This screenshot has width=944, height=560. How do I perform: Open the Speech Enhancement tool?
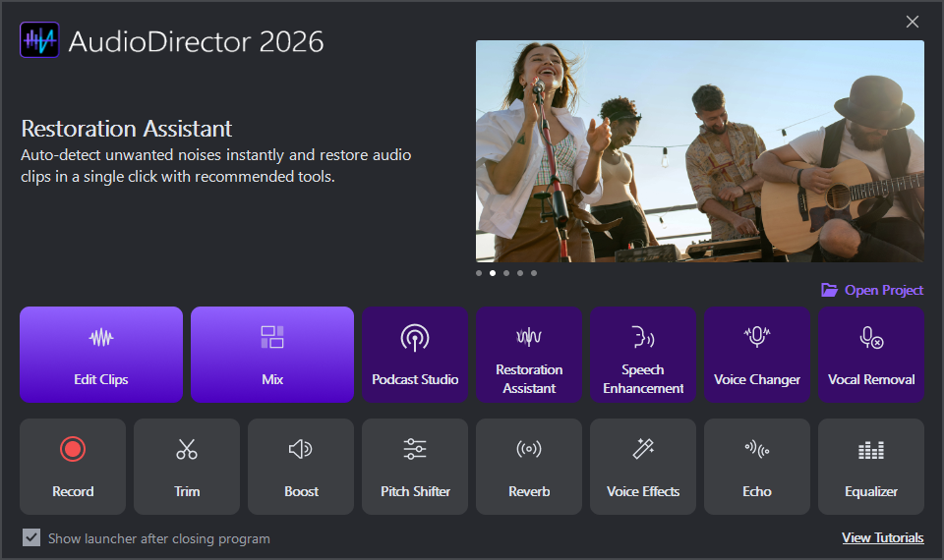tap(643, 355)
